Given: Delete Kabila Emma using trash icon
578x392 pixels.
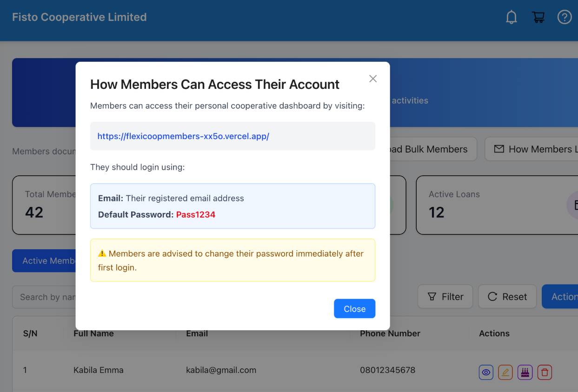Looking at the screenshot, I should [x=545, y=372].
